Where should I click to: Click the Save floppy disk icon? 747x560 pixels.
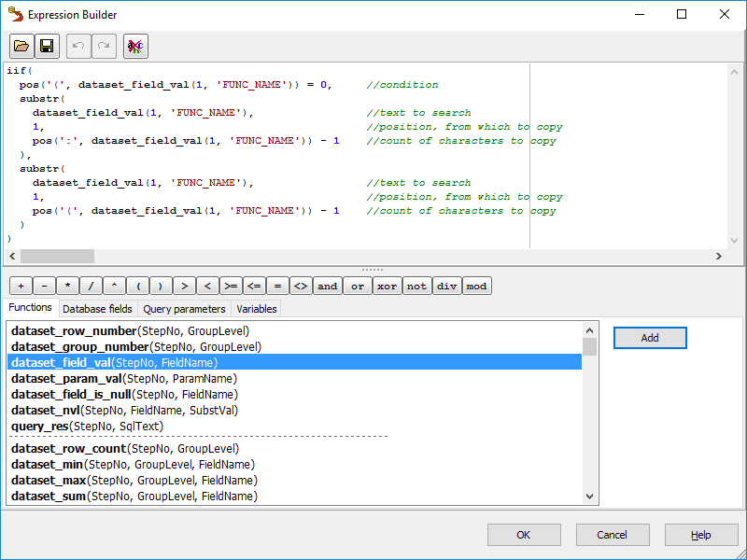click(47, 46)
